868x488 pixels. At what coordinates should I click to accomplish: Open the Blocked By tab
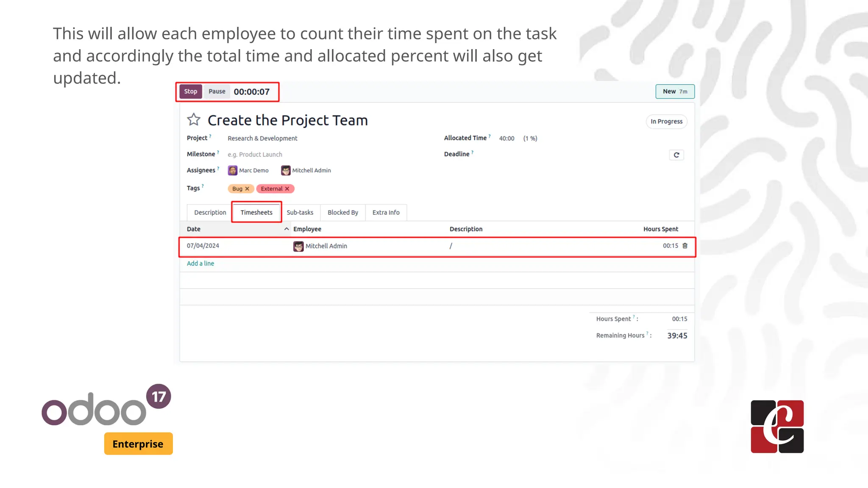(x=342, y=213)
